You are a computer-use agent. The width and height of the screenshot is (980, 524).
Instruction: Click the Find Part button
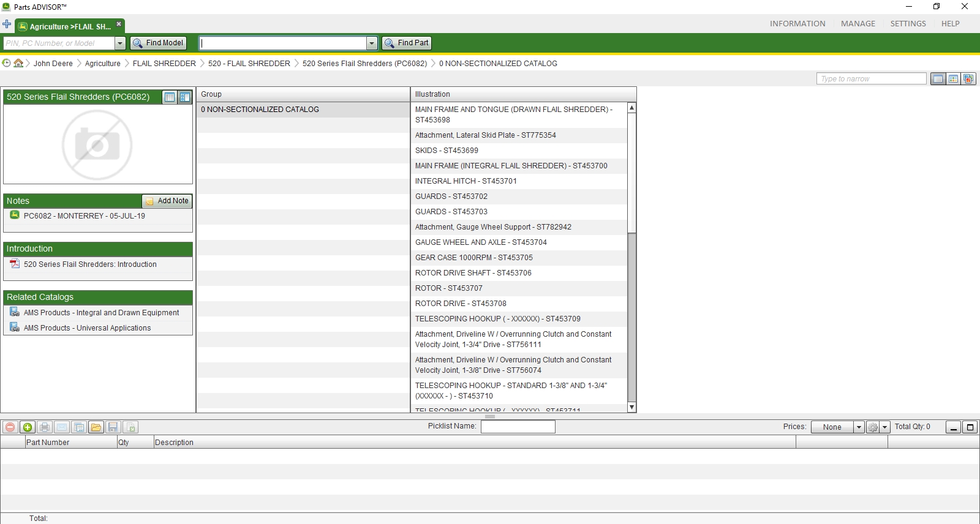coord(407,43)
